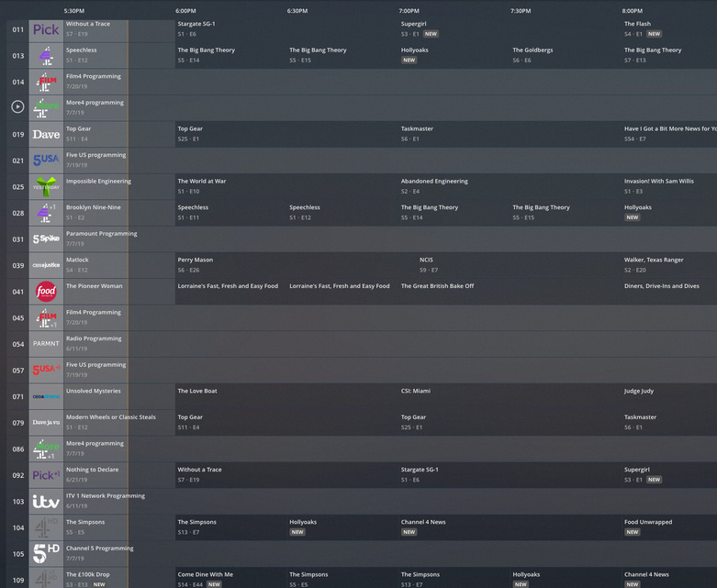
Task: Select the 5USA channel logo on row 021
Action: tap(46, 161)
